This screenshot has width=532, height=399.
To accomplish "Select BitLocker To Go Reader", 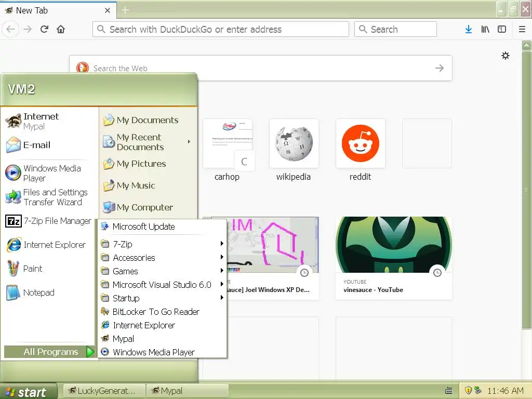I will [x=162, y=312].
